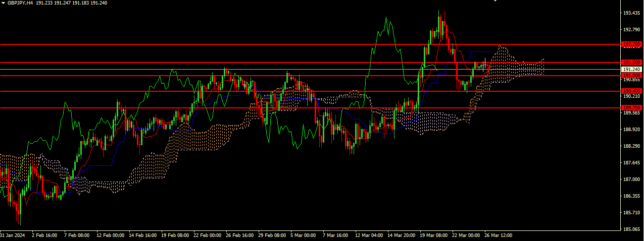The image size is (644, 241).
Task: Click the 26 Feb 16:00 time label
Action: tap(239, 235)
